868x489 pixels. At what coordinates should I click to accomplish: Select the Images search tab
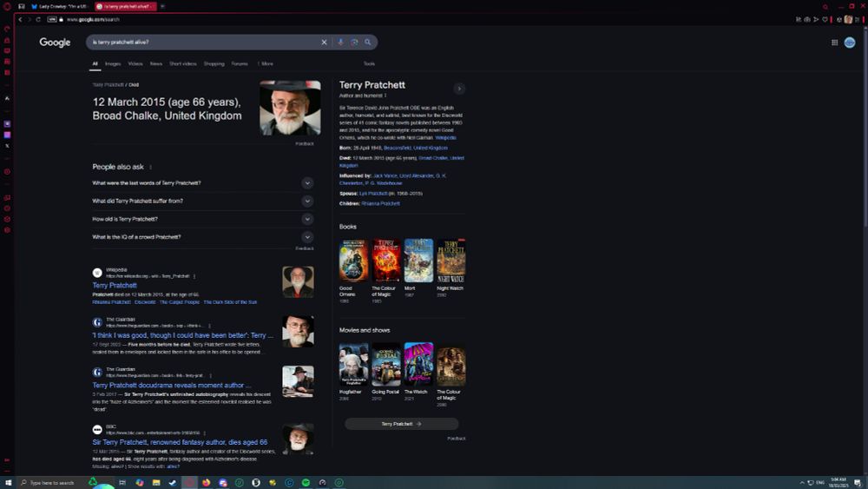(113, 63)
